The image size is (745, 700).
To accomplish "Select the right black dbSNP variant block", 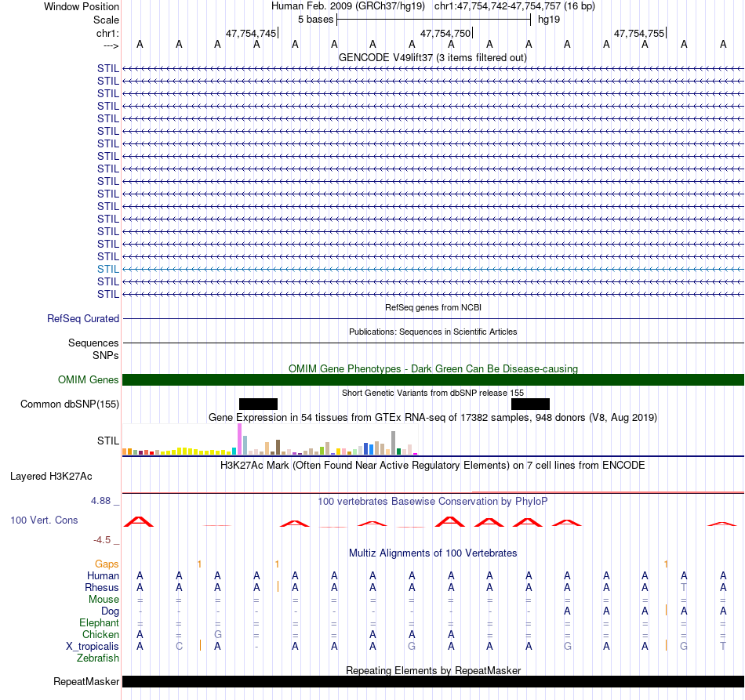I will 530,404.
